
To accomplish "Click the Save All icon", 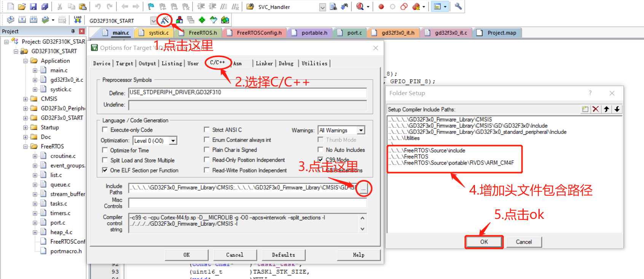I will tap(45, 6).
